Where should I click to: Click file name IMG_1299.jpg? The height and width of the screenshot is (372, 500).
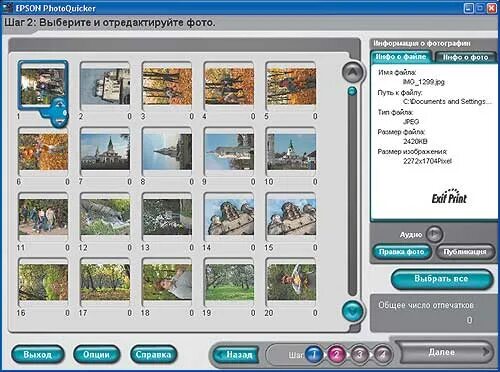pyautogui.click(x=423, y=82)
